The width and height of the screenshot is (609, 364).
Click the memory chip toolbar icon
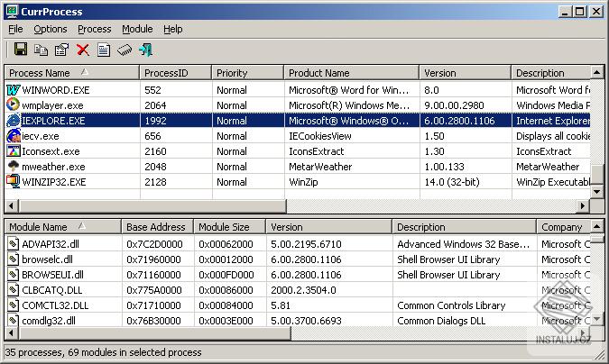(125, 50)
